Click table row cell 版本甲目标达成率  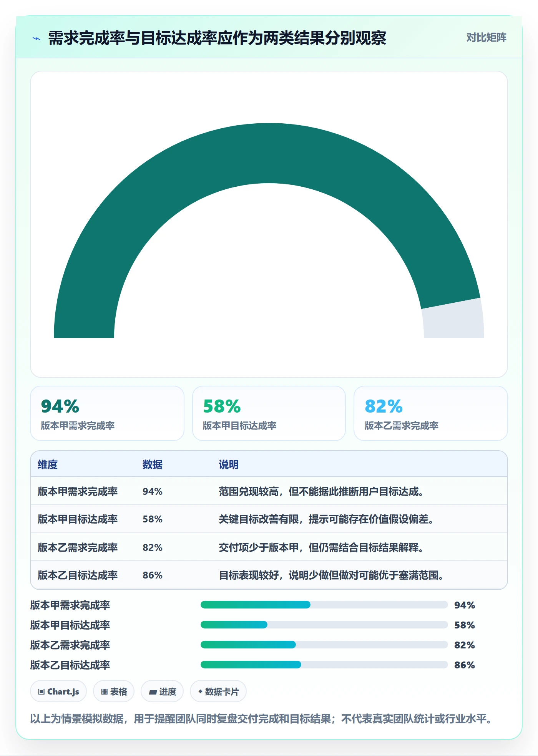78,519
